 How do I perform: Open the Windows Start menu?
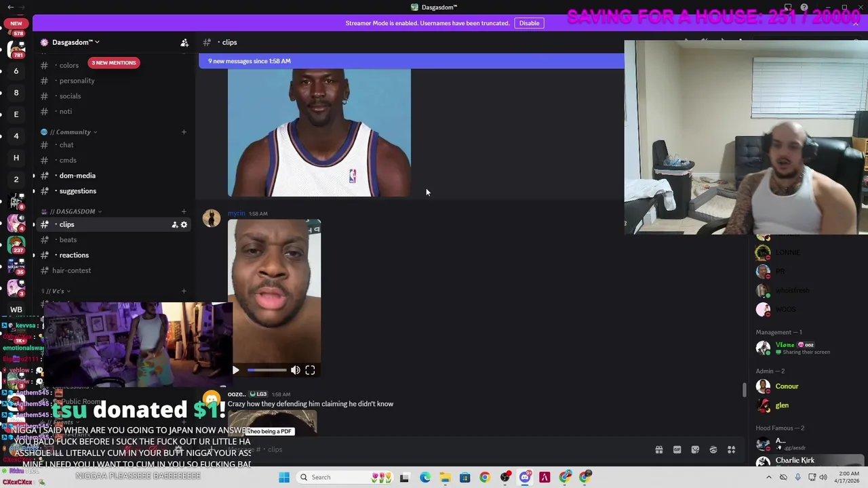pos(284,477)
